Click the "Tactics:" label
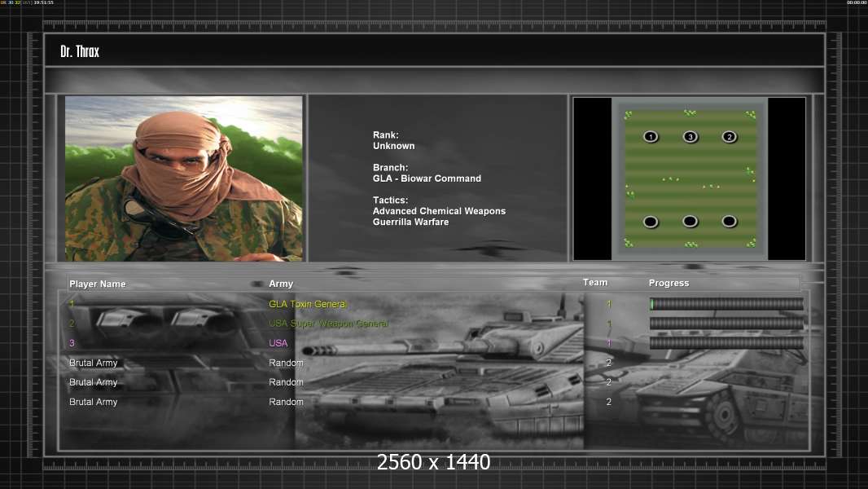The image size is (868, 489). (x=390, y=200)
